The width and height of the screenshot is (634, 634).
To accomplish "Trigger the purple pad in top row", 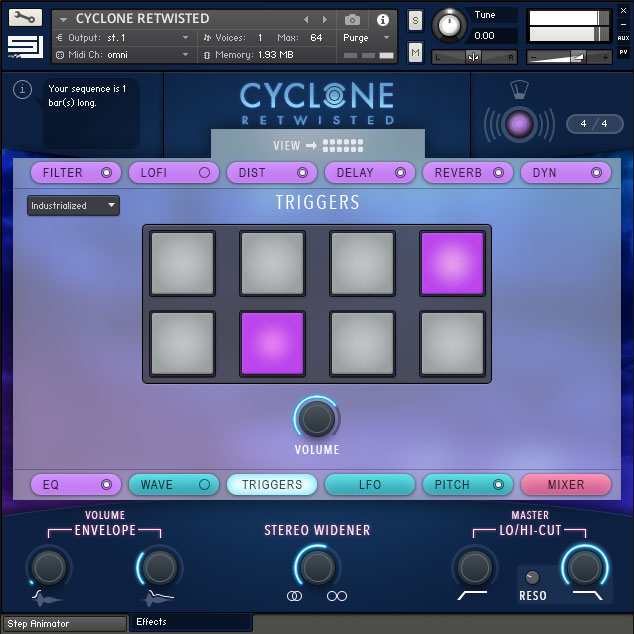I will pos(452,264).
